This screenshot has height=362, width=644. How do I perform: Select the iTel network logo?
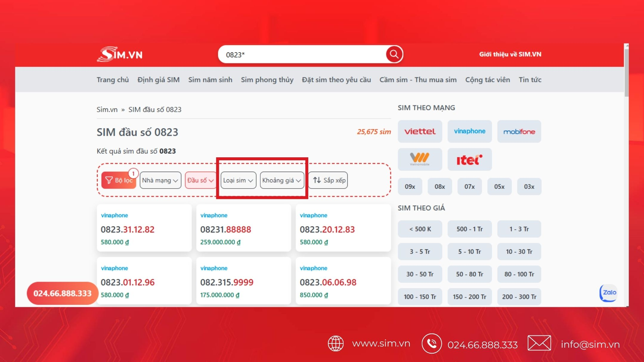470,159
